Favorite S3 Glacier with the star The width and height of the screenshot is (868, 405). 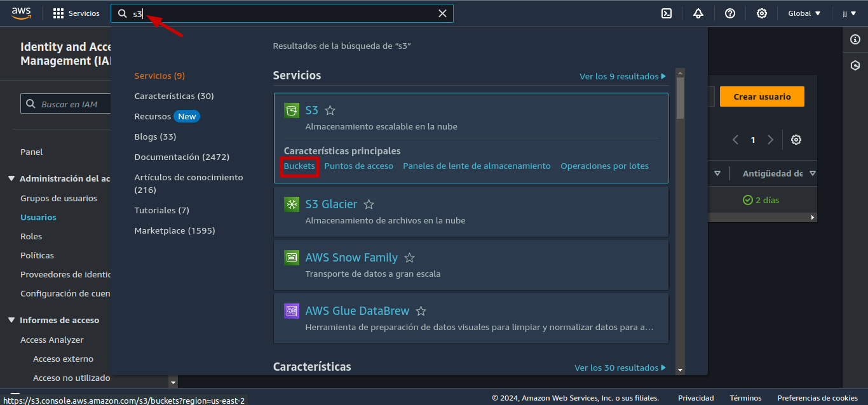pyautogui.click(x=369, y=204)
